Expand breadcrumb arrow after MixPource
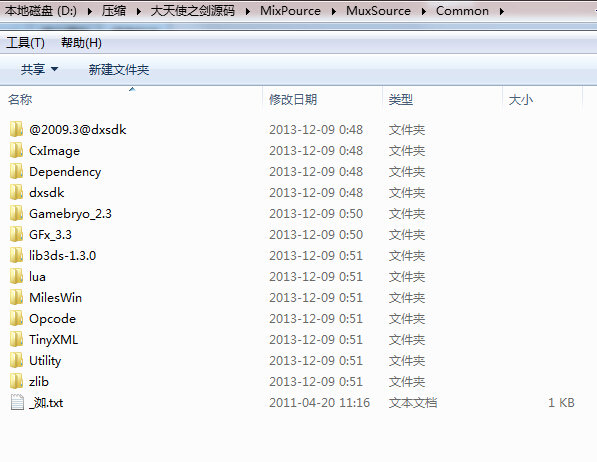Image resolution: width=597 pixels, height=462 pixels. pos(334,11)
